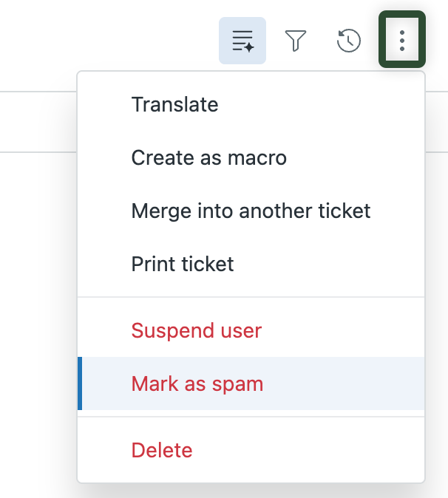Click the AI summarize lines icon
Viewport: 448px width, 498px height.
click(x=242, y=41)
